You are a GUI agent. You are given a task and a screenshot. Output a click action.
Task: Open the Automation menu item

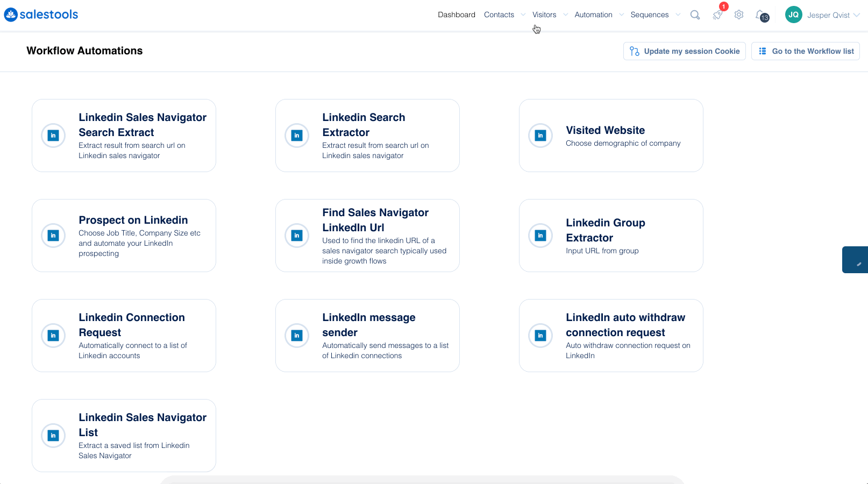pyautogui.click(x=593, y=15)
